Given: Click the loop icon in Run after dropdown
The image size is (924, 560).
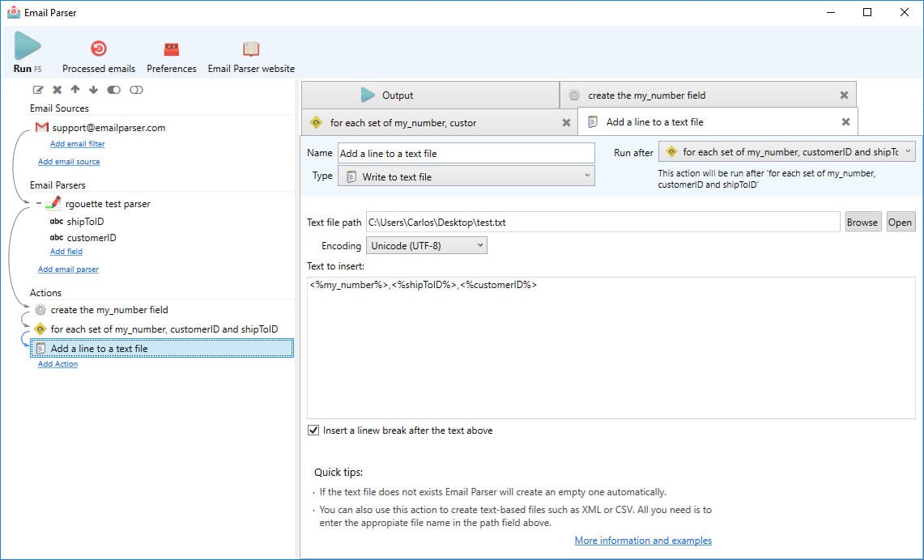Looking at the screenshot, I should pyautogui.click(x=671, y=152).
